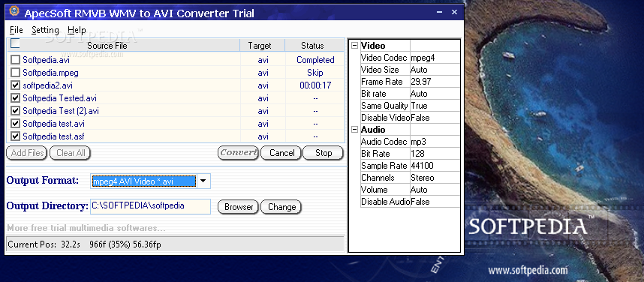644x282 pixels.
Task: Select the audio Bit Rate 128 value
Action: (x=435, y=154)
